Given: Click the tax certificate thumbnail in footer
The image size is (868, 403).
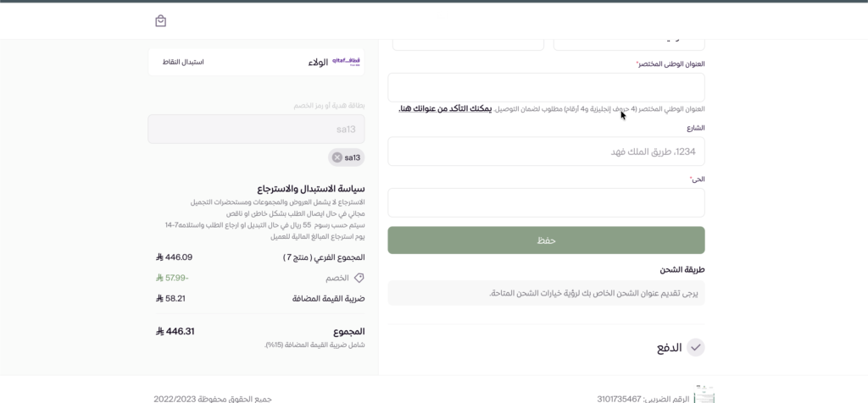Looking at the screenshot, I should click(704, 395).
